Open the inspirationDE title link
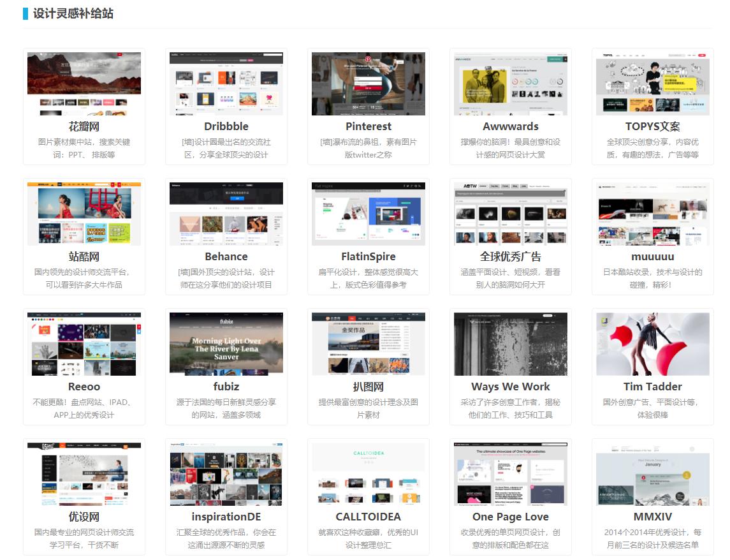Image resolution: width=730 pixels, height=560 pixels. pos(226,516)
